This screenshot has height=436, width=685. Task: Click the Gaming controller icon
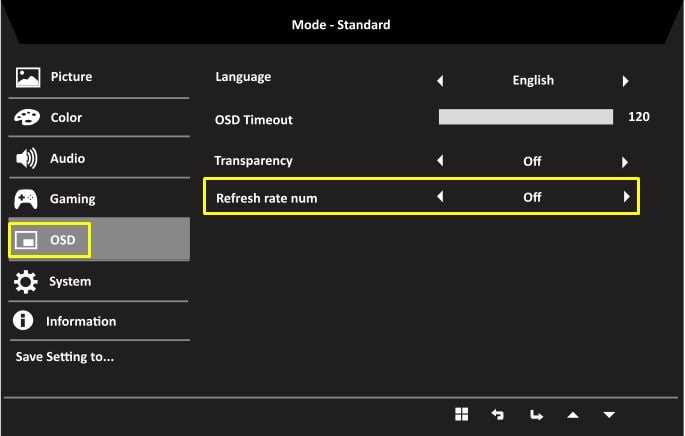(26, 199)
